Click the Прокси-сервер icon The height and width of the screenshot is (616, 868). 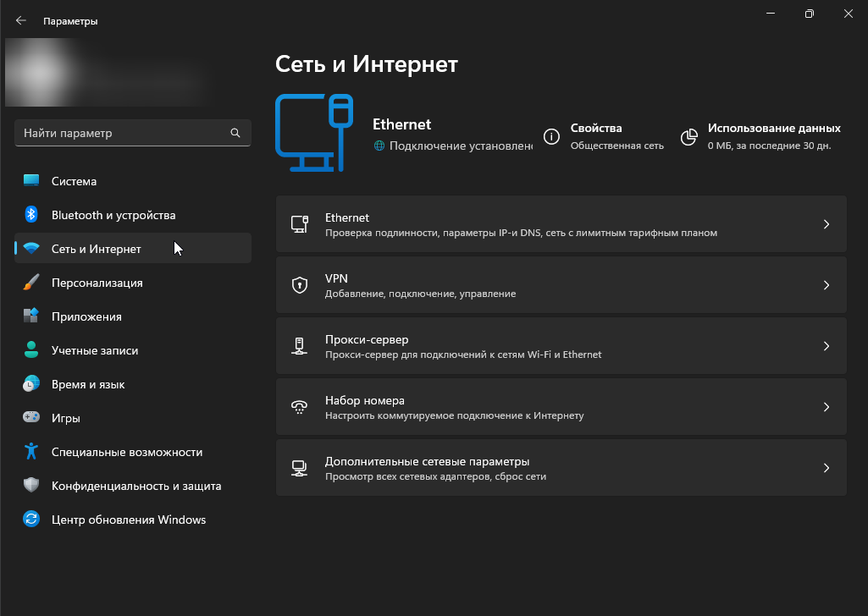pos(299,346)
